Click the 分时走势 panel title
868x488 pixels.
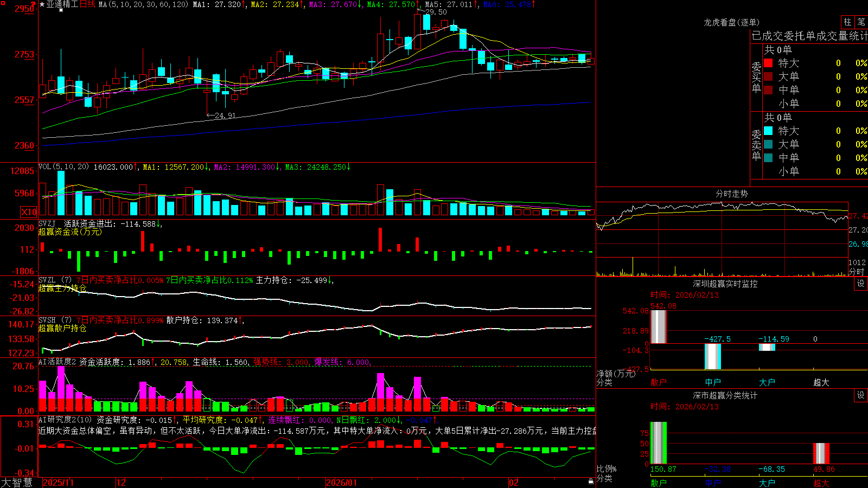pyautogui.click(x=731, y=194)
